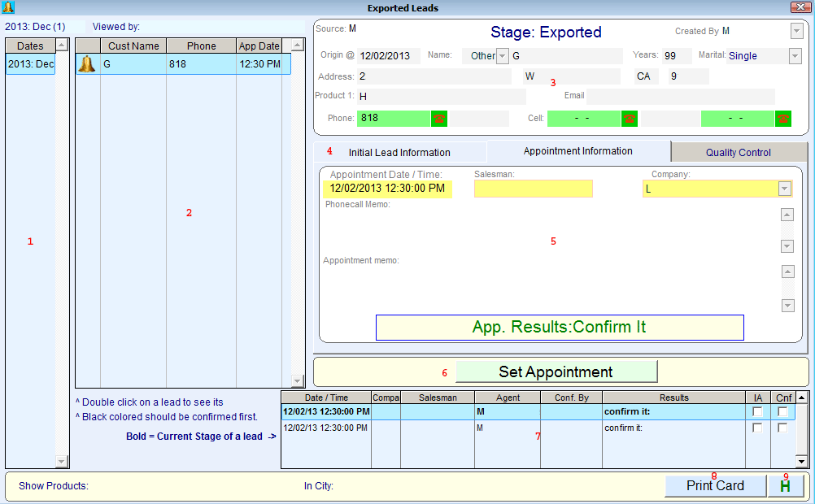The height and width of the screenshot is (504, 815).
Task: Click up arrow of history table scrollbar
Action: tap(801, 398)
